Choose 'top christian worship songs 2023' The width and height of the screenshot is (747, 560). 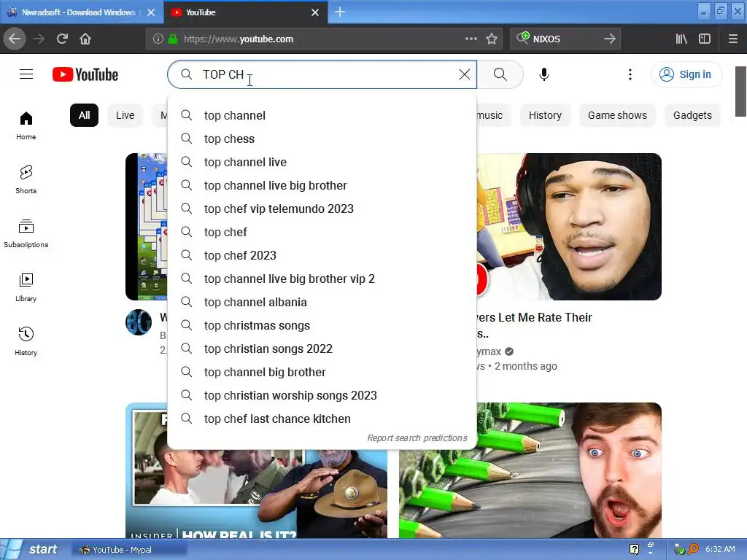pos(322,395)
